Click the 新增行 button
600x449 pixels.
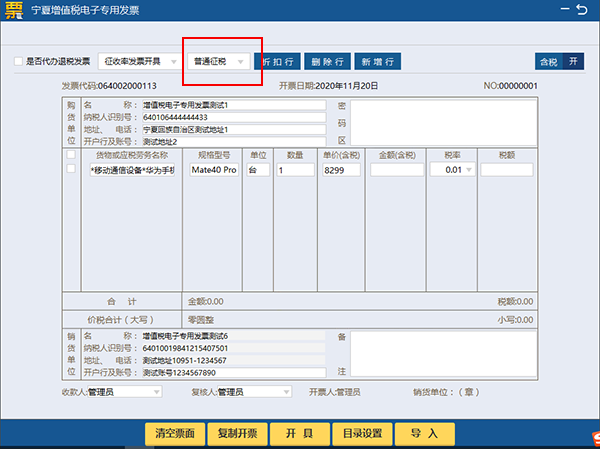tap(378, 61)
